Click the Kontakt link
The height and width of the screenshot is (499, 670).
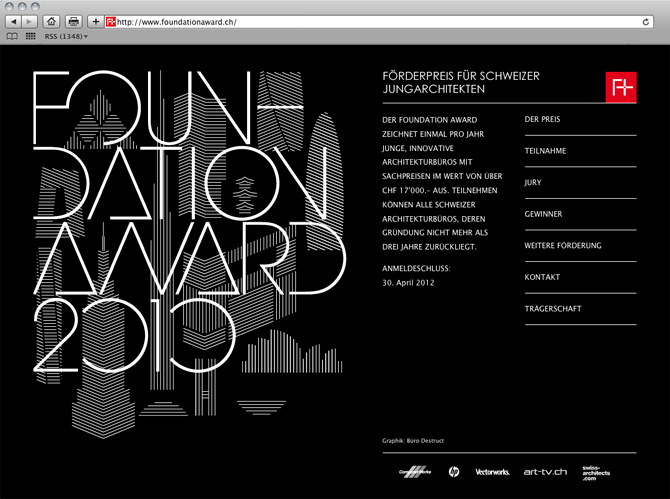pos(542,277)
